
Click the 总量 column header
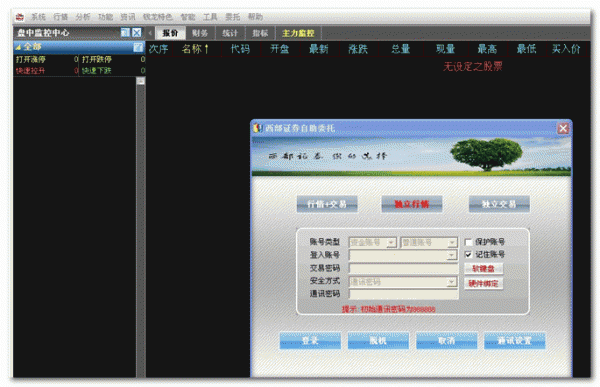[x=401, y=49]
